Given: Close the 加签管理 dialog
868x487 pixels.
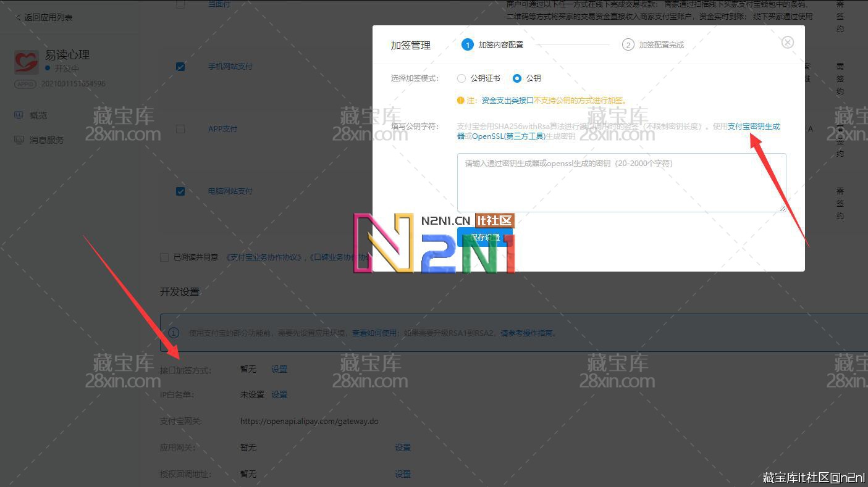Looking at the screenshot, I should coord(787,43).
